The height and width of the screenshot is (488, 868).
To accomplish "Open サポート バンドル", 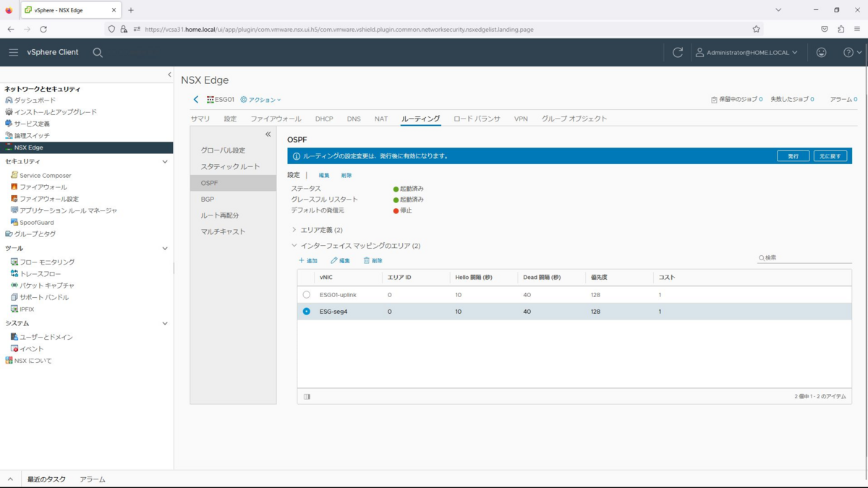I will coord(44,297).
